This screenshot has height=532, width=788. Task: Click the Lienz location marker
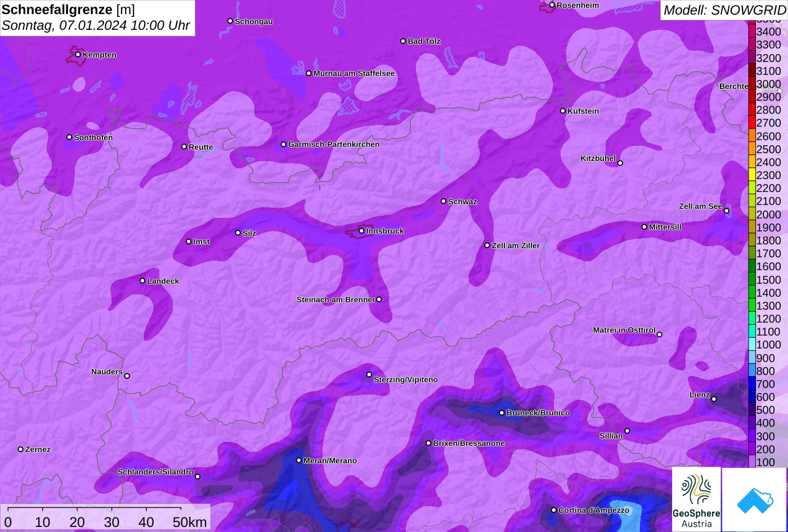(x=714, y=399)
